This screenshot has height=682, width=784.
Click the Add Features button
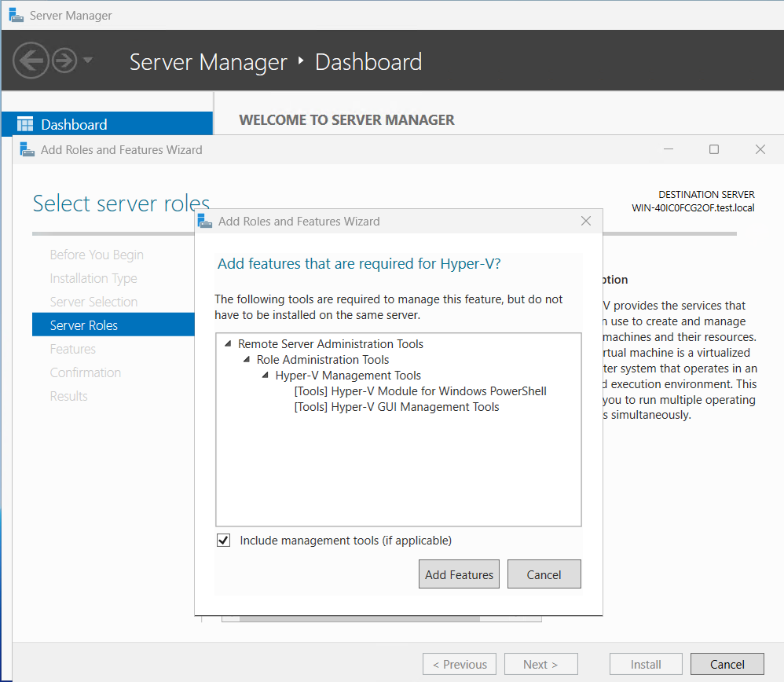(459, 574)
